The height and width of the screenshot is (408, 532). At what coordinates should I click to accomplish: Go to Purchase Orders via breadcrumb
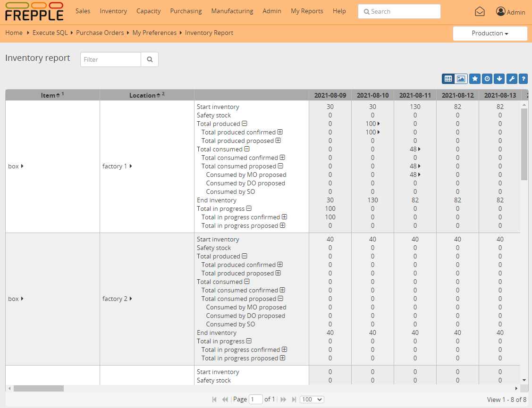[x=100, y=33]
